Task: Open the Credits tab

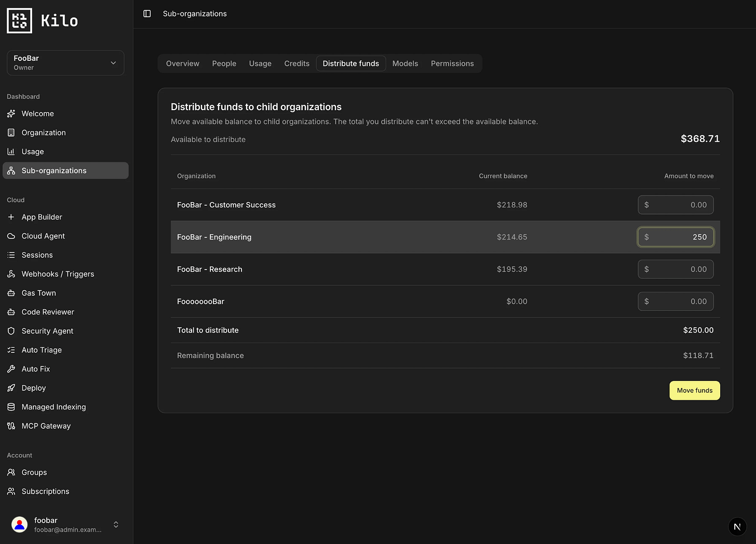Action: tap(297, 63)
